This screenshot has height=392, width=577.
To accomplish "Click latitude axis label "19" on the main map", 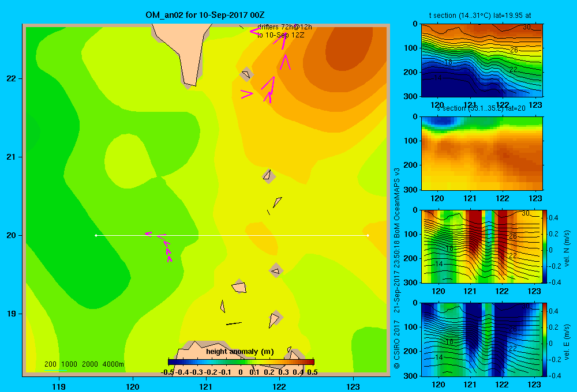I will pyautogui.click(x=12, y=314).
